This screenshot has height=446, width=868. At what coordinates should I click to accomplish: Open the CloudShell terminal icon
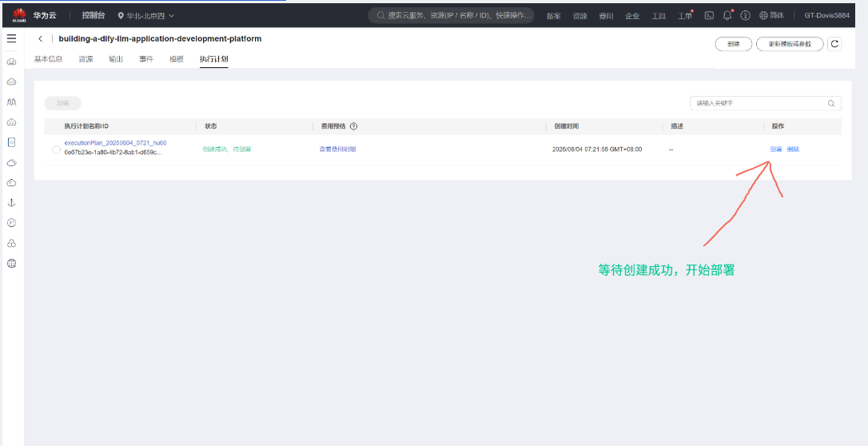tap(708, 15)
